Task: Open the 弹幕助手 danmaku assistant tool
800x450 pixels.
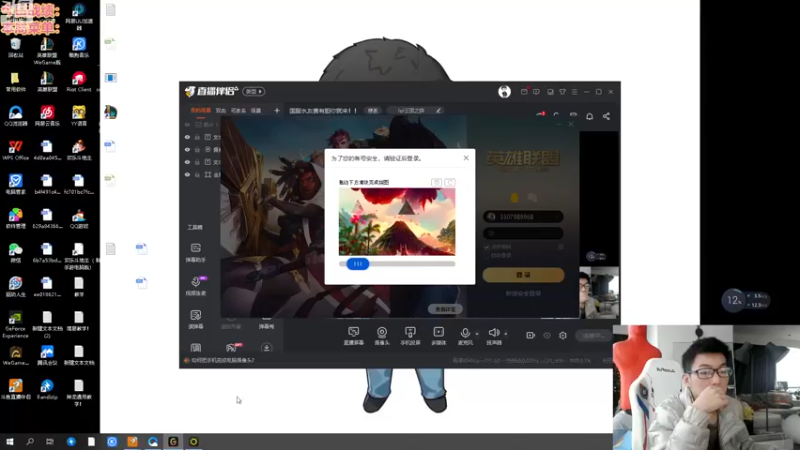Action: pos(195,252)
